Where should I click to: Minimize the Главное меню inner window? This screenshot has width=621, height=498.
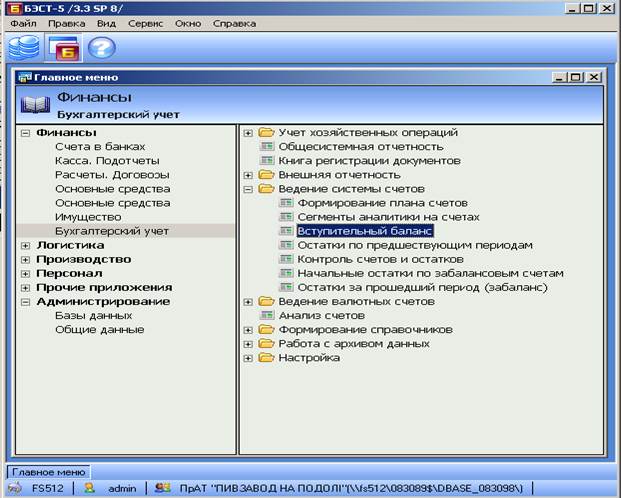559,77
